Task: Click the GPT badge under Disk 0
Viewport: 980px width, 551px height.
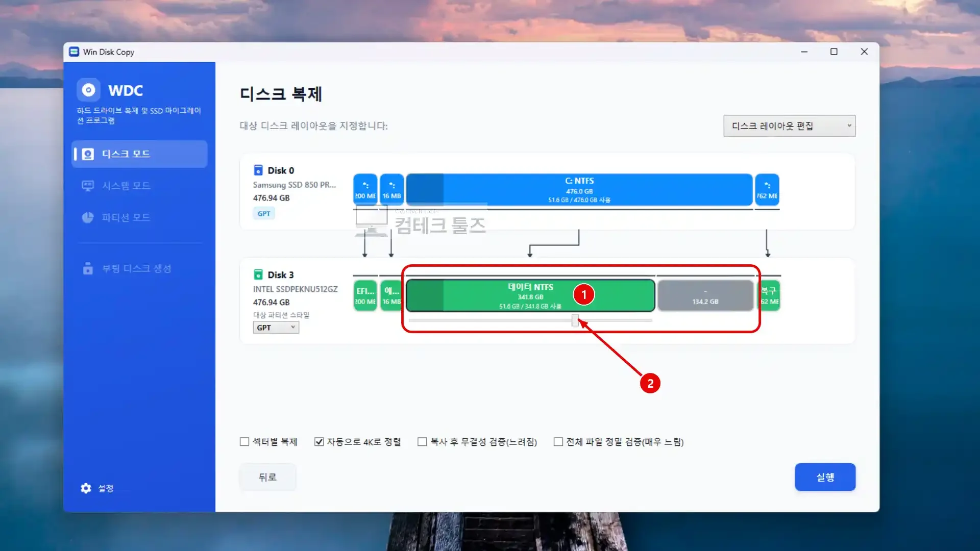Action: click(264, 214)
